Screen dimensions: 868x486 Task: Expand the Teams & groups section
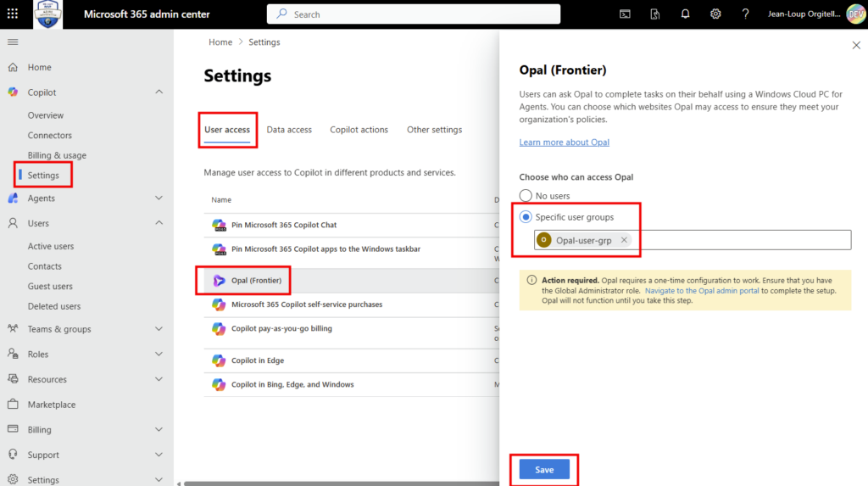[x=159, y=329]
